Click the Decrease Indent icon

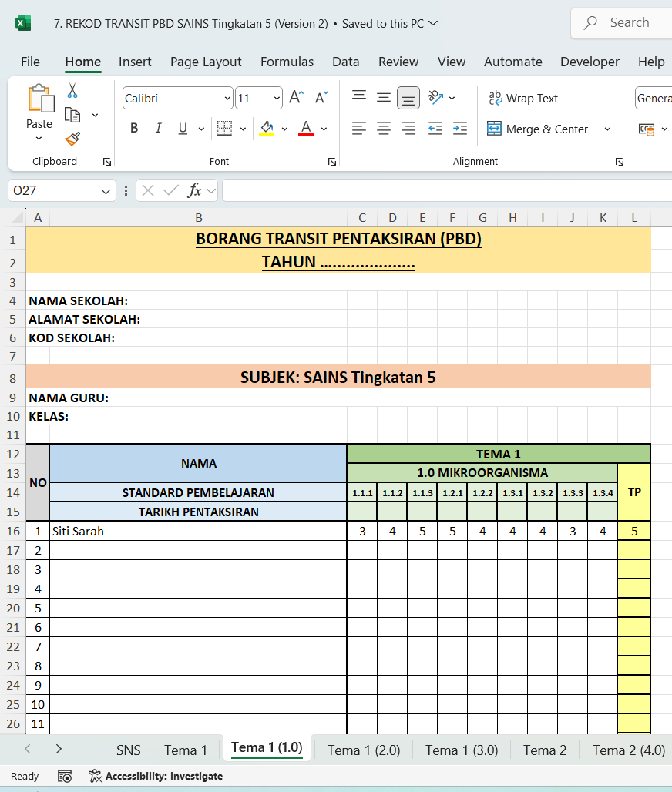(x=435, y=129)
